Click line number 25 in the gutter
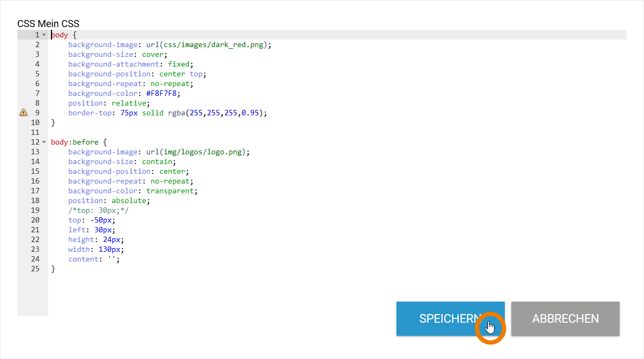 (x=35, y=269)
